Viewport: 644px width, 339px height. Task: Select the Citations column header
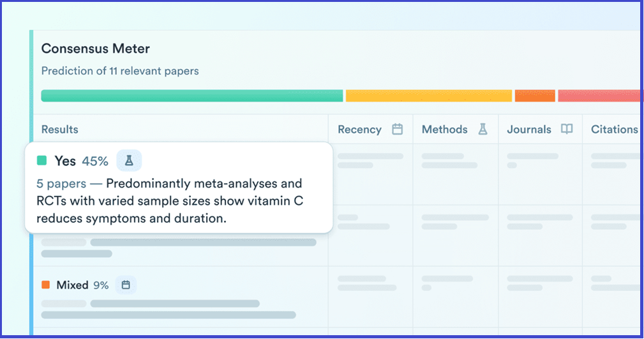(x=614, y=130)
